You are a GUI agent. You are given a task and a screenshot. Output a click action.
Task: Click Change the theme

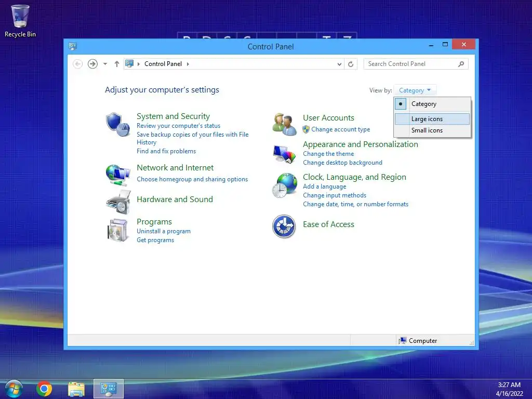(328, 154)
